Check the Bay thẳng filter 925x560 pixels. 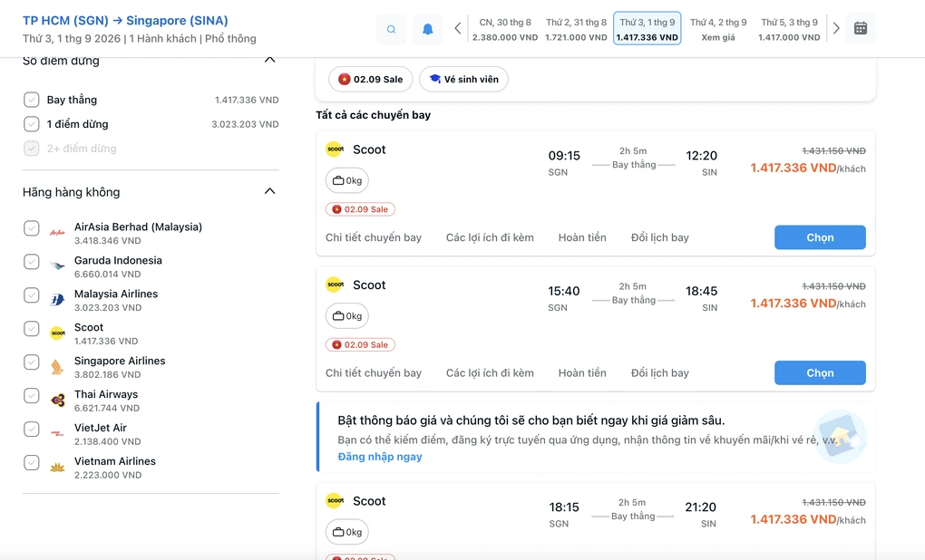tap(31, 100)
